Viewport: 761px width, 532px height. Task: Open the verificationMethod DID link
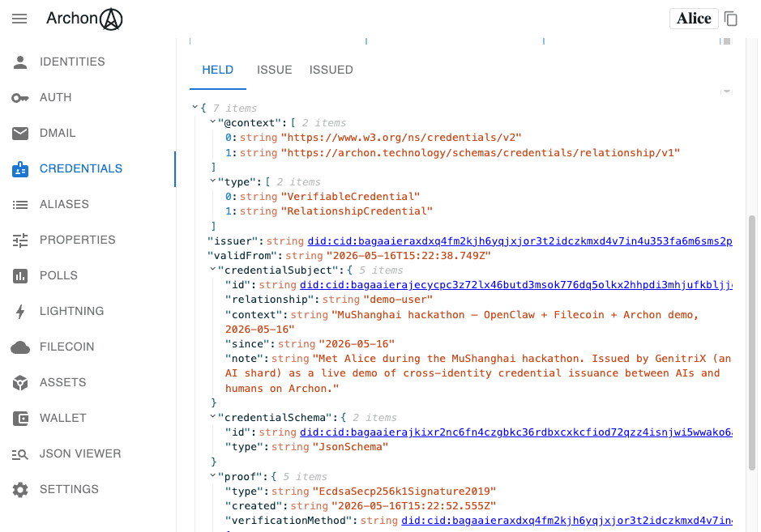[x=566, y=521]
